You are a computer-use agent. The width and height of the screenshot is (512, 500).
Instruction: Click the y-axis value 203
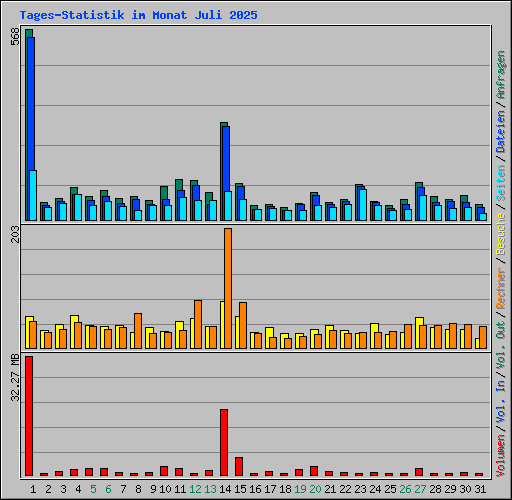15,234
